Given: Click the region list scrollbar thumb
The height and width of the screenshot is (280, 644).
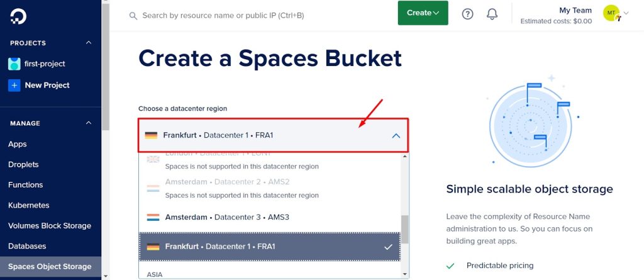Looking at the screenshot, I should [x=404, y=230].
